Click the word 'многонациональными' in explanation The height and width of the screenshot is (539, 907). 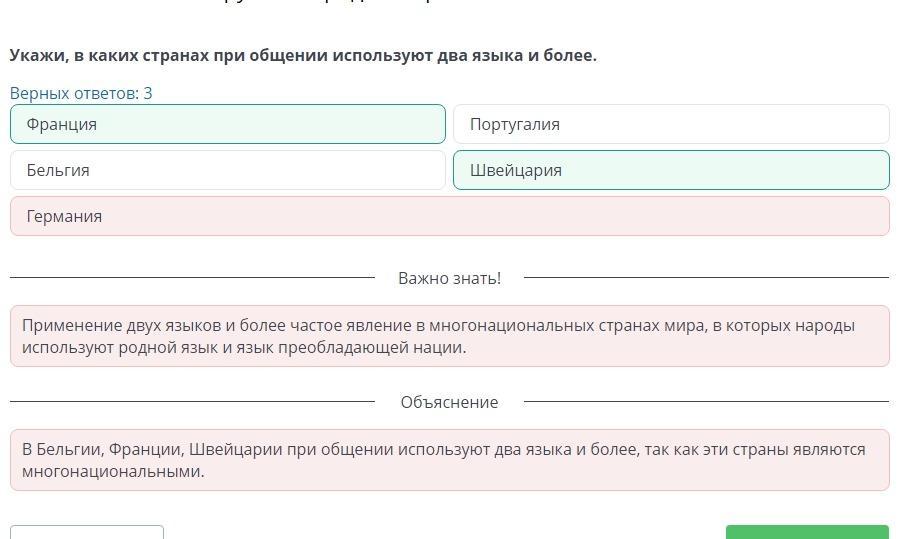pyautogui.click(x=112, y=472)
